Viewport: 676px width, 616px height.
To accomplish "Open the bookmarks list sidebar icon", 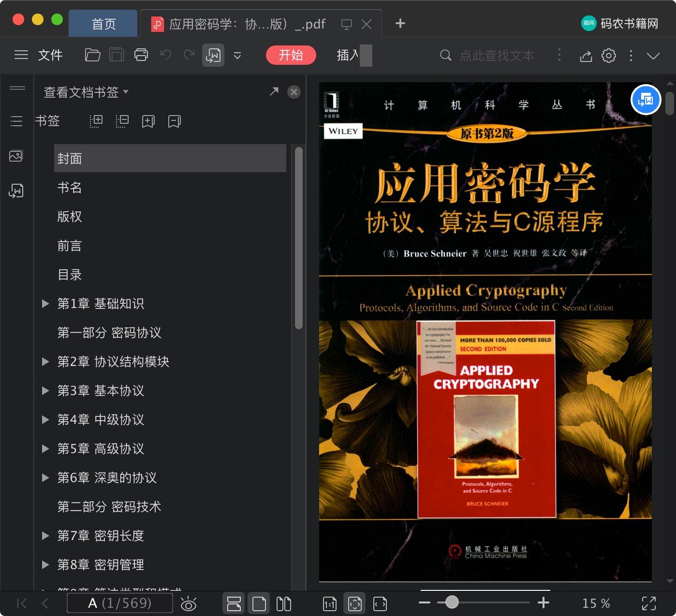I will click(x=16, y=121).
